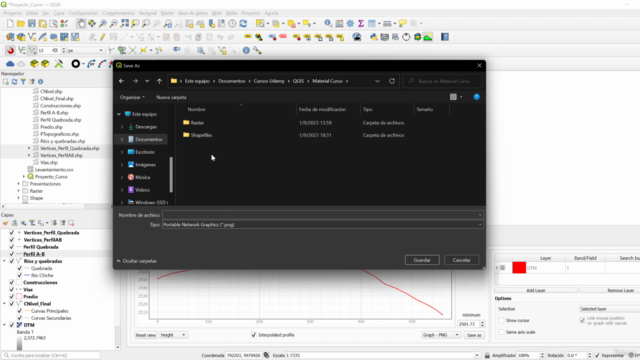This screenshot has width=640, height=360.
Task: Open the Field Calculator icon
Action: 339,24
